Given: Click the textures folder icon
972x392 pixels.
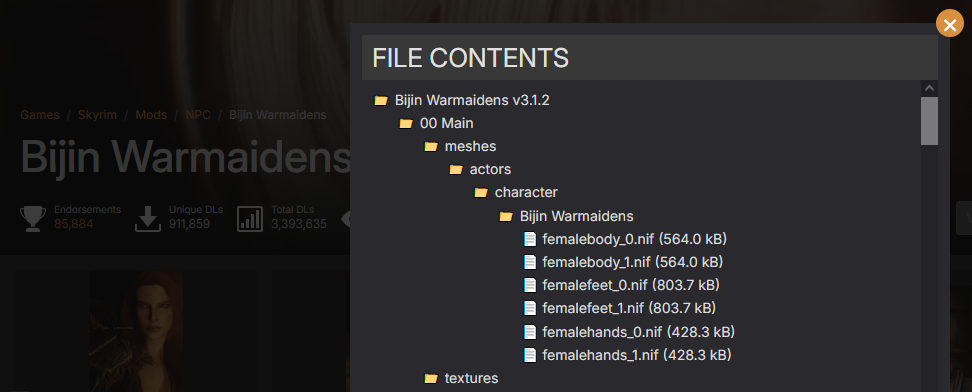Looking at the screenshot, I should coord(431,378).
